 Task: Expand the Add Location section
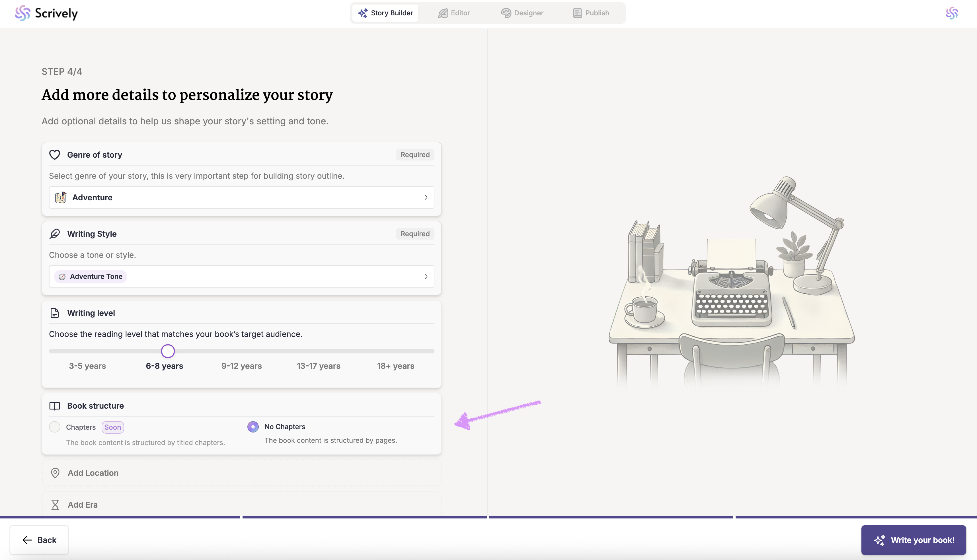241,473
